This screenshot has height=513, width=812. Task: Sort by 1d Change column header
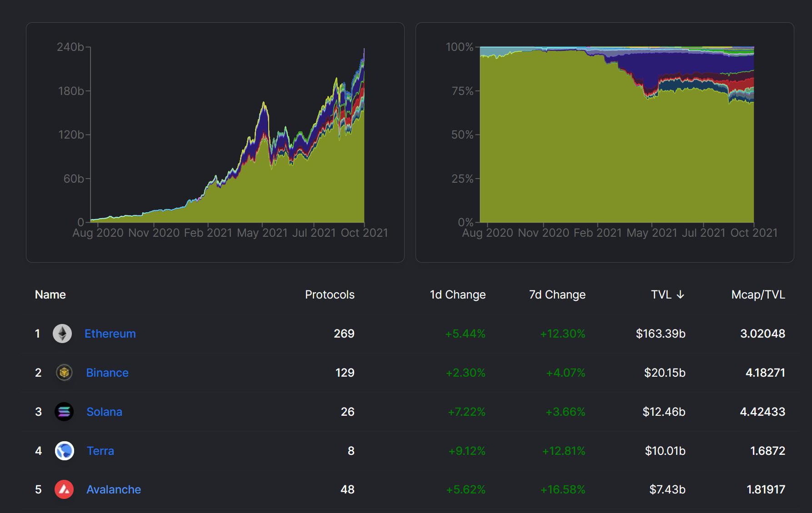tap(457, 294)
